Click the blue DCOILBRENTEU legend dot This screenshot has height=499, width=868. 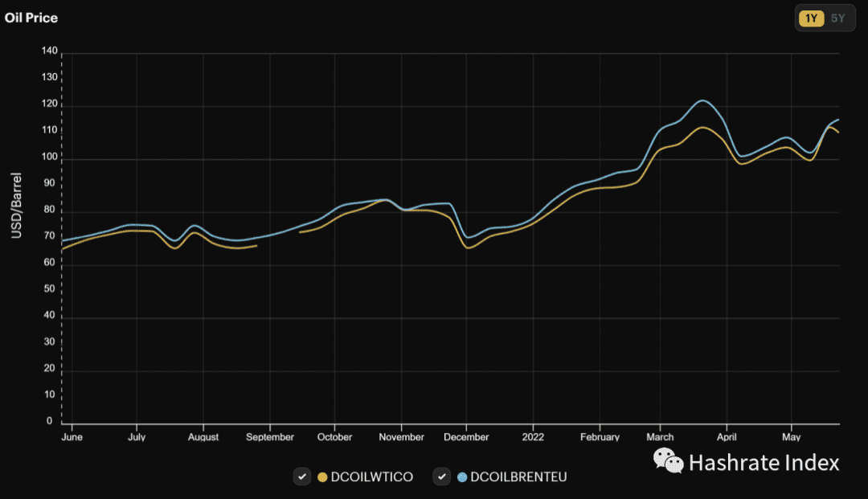462,477
